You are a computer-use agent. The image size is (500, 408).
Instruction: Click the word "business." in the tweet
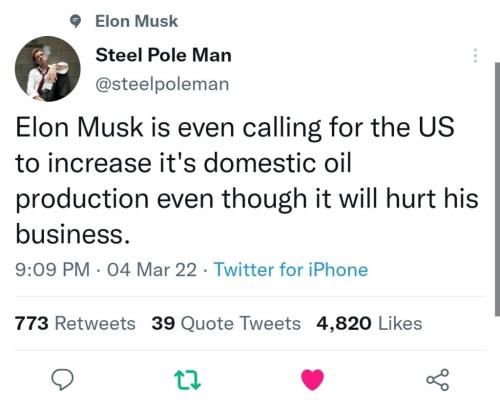click(x=73, y=234)
